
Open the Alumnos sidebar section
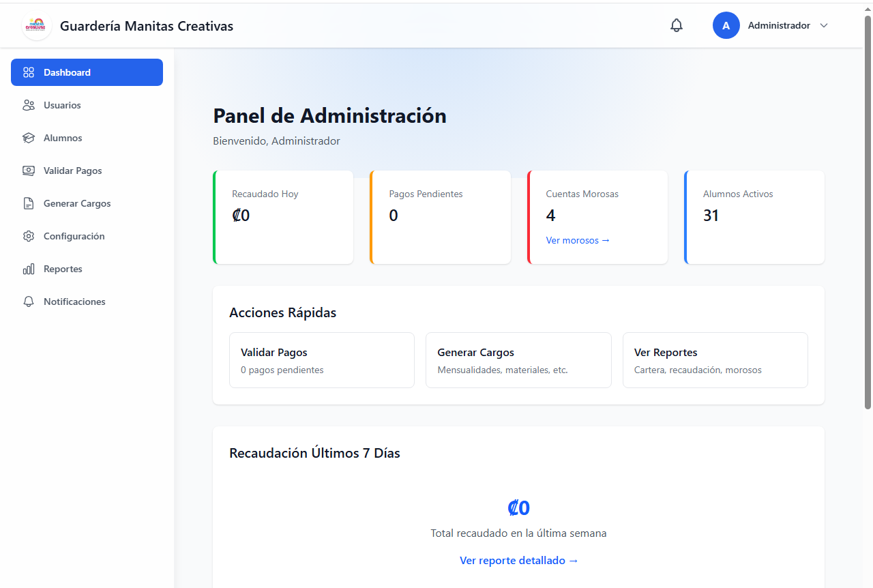tap(87, 138)
